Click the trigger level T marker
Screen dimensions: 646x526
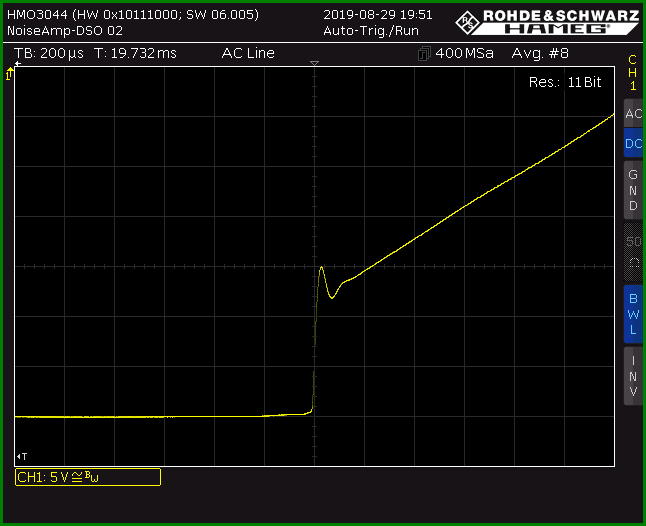pos(22,456)
